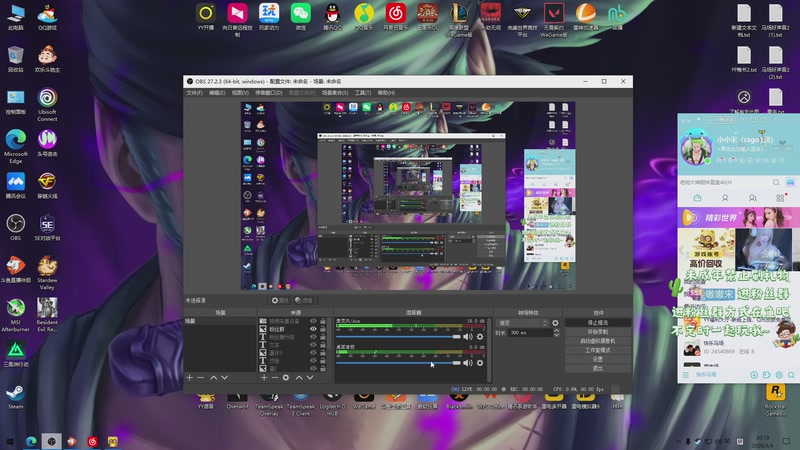Move source down in the sources list
The width and height of the screenshot is (800, 450).
click(x=310, y=378)
